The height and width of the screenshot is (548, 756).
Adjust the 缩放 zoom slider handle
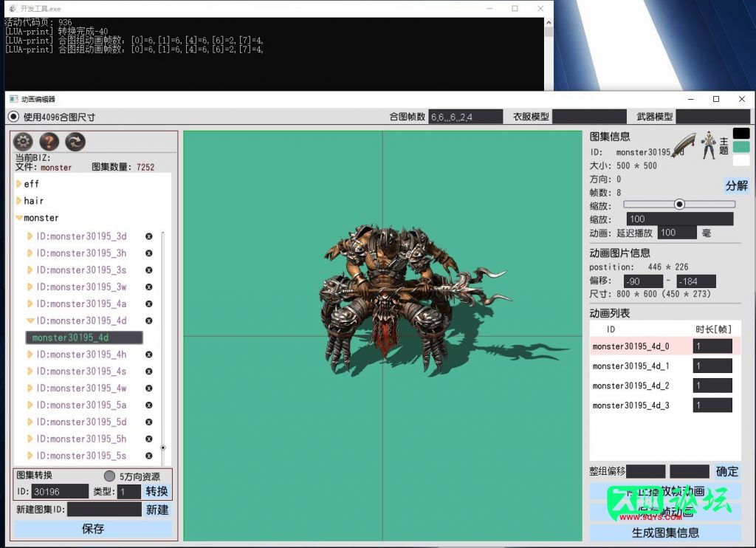679,204
